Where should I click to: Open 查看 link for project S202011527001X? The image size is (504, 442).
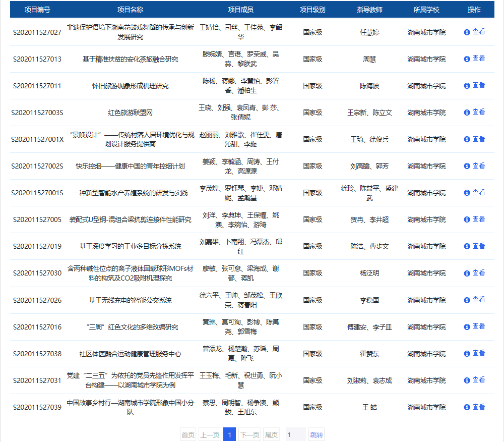tap(478, 139)
